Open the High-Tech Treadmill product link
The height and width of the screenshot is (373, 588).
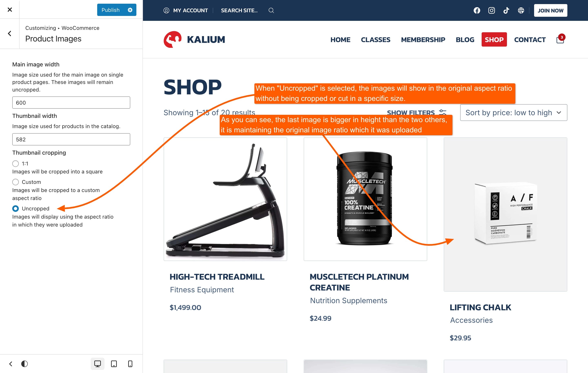(217, 277)
